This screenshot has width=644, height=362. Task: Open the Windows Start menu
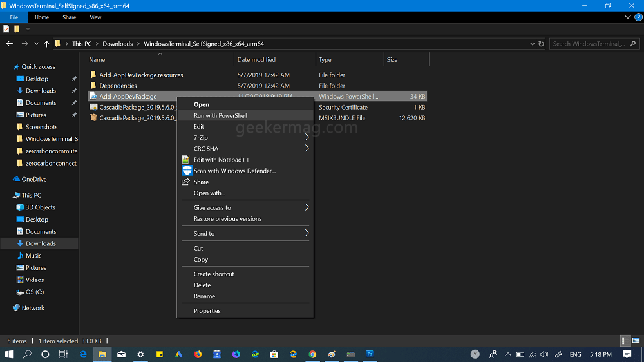(x=8, y=354)
